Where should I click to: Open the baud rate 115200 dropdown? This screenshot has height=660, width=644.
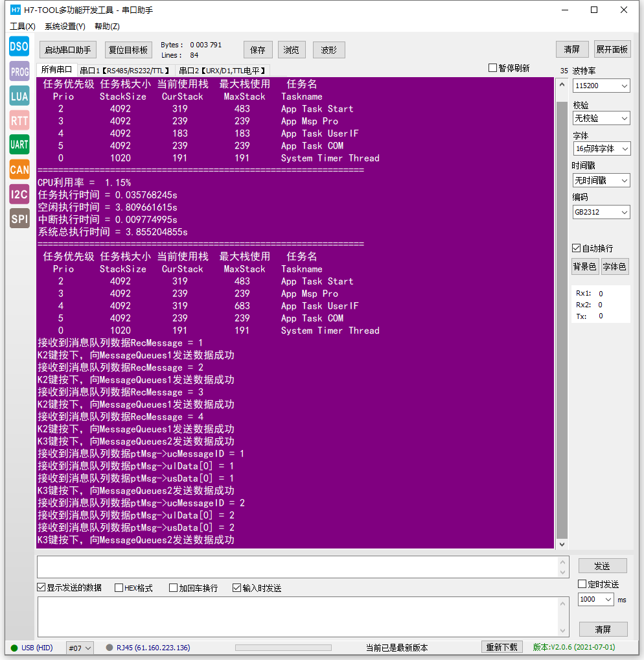click(601, 86)
